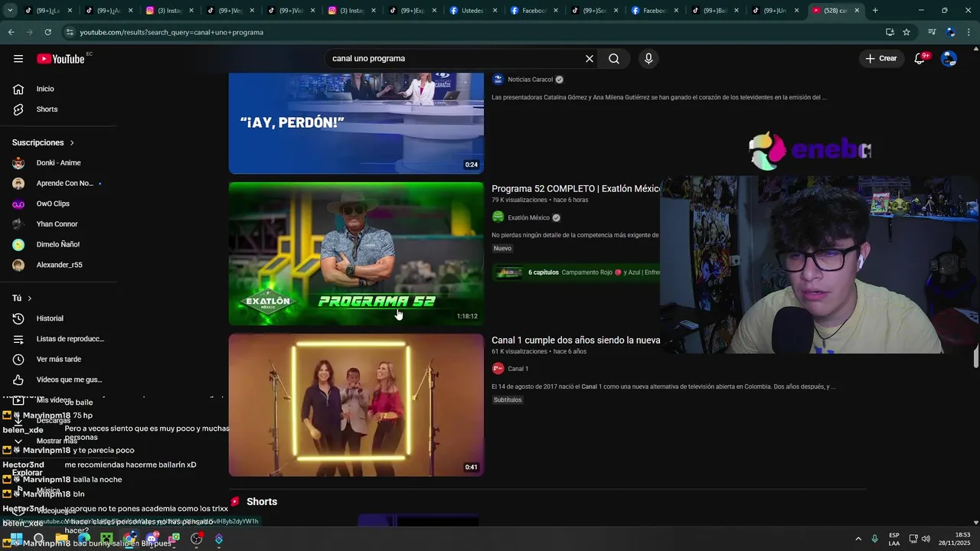Open the account avatar menu
The height and width of the screenshot is (551, 980).
949,58
